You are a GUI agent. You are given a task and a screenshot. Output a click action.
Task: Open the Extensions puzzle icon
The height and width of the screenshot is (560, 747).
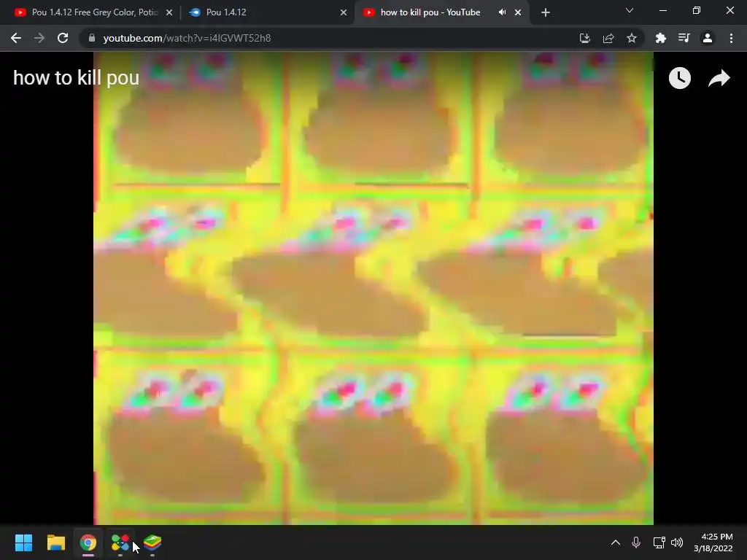[x=661, y=38]
